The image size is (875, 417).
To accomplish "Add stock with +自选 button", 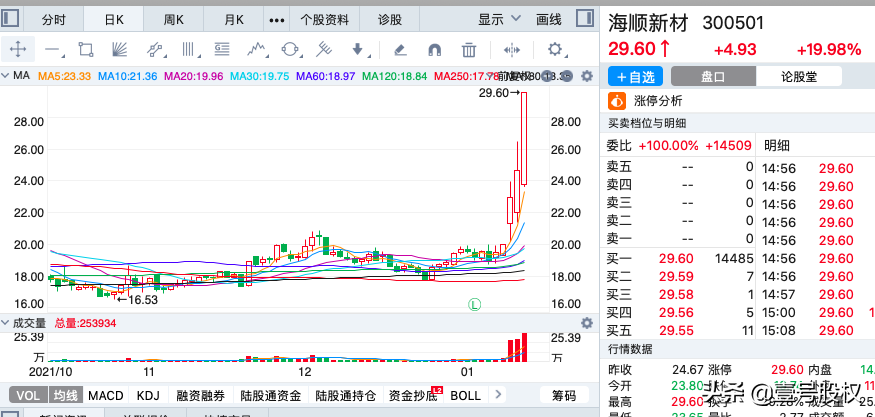I will (635, 76).
